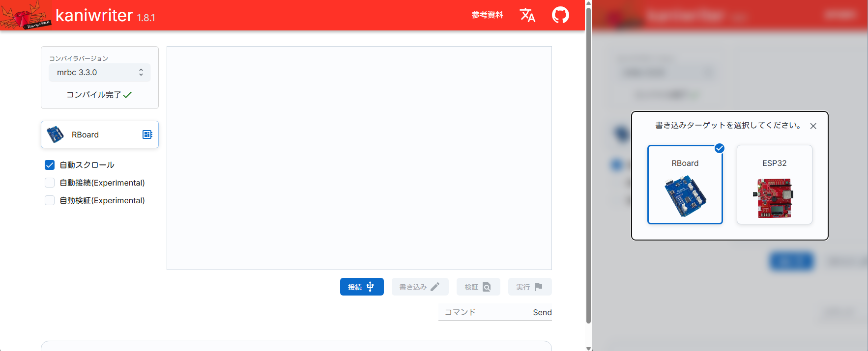Click the 1.8.1 version label
Image resolution: width=868 pixels, height=351 pixels.
146,18
